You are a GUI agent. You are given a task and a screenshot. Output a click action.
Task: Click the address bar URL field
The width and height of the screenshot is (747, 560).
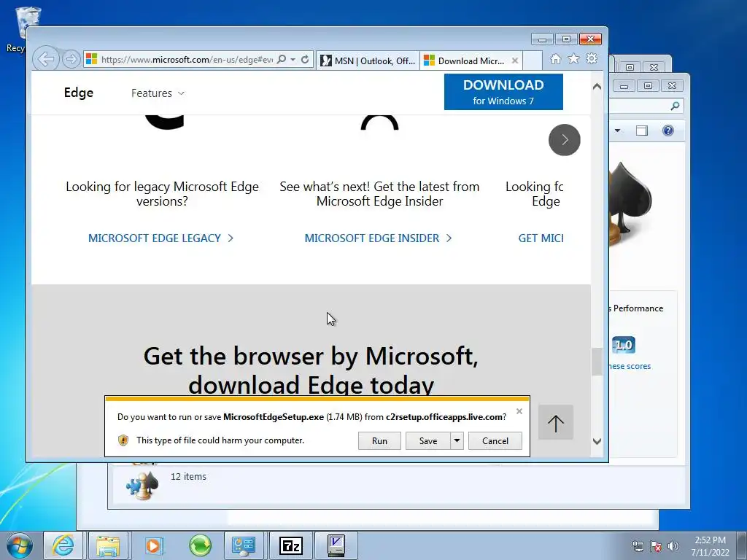point(187,60)
